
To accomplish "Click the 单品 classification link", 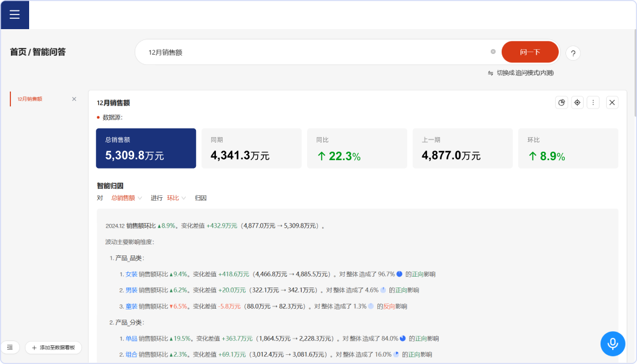I will click(131, 339).
